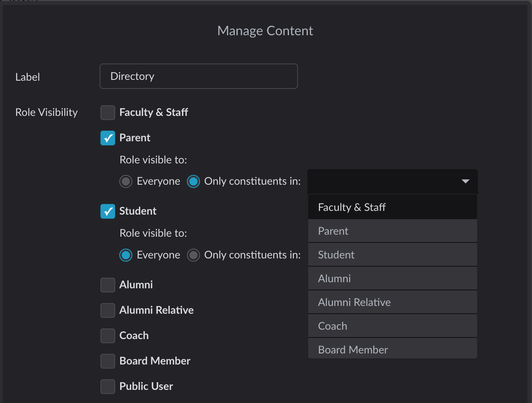Enable the Public User role checkbox
The width and height of the screenshot is (532, 403).
(x=108, y=387)
